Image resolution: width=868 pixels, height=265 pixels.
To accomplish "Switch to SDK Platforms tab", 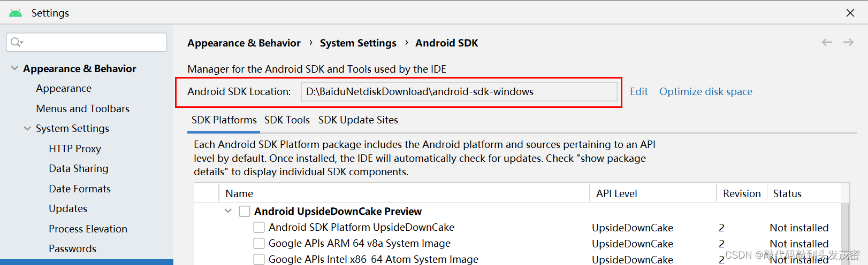I will click(x=224, y=120).
